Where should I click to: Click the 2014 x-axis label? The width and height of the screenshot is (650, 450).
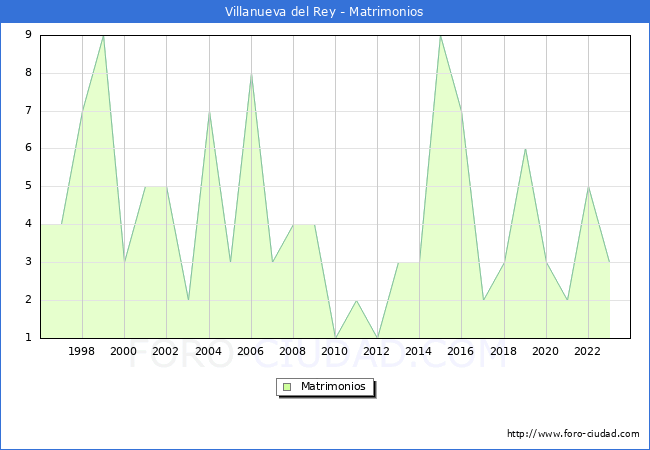click(x=419, y=351)
